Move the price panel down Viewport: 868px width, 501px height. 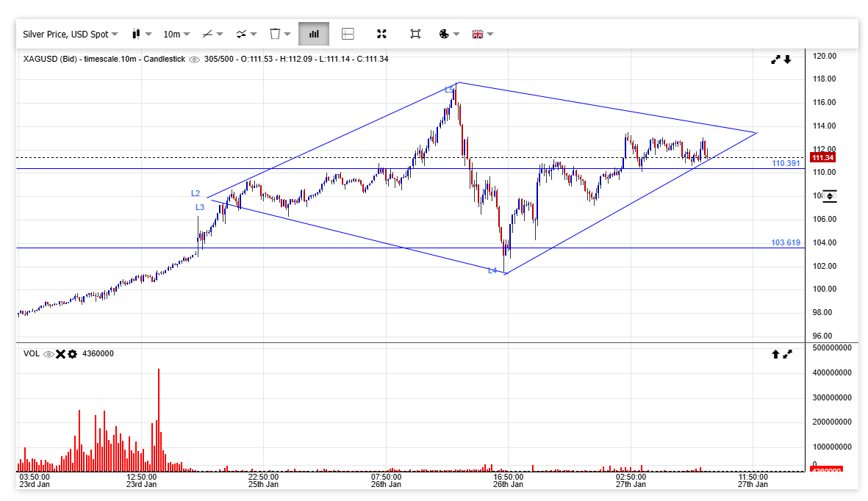787,60
